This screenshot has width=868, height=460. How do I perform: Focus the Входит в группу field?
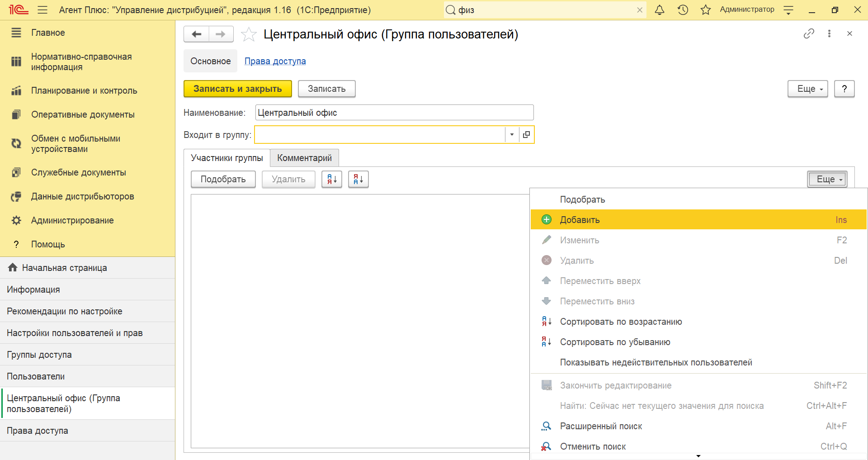click(380, 134)
